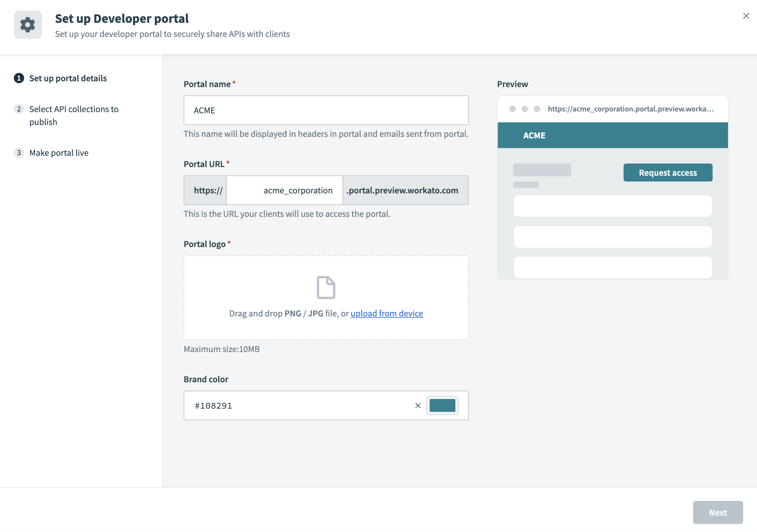The image size is (757, 532).
Task: Click the Portal URL subdomain field
Action: 285,190
